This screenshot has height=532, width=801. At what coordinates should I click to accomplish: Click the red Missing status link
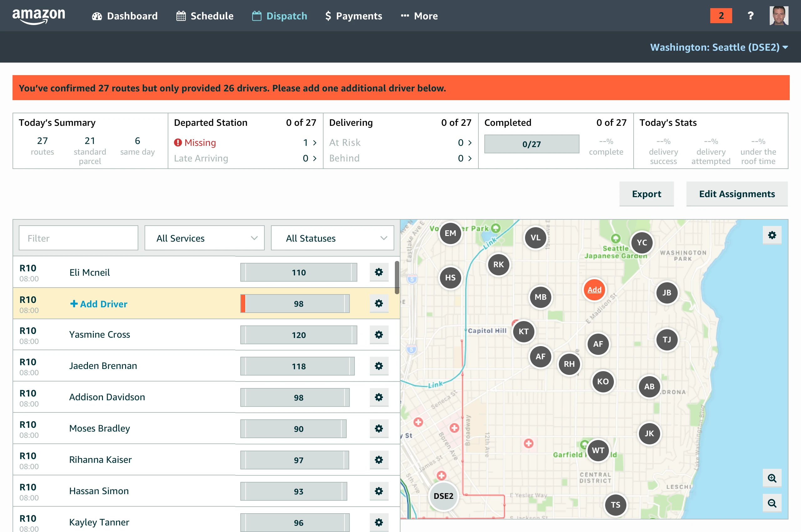coord(195,142)
